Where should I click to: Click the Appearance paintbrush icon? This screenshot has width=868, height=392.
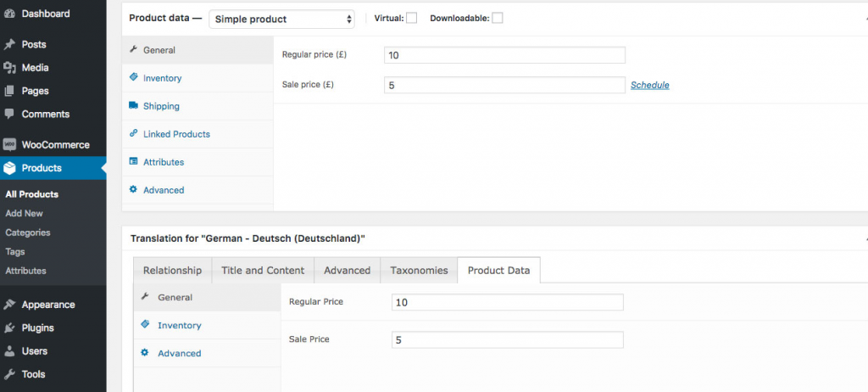pyautogui.click(x=9, y=305)
